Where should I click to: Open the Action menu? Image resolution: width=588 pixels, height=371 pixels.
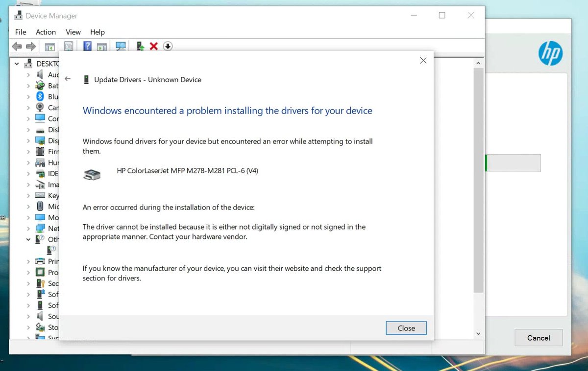(46, 32)
